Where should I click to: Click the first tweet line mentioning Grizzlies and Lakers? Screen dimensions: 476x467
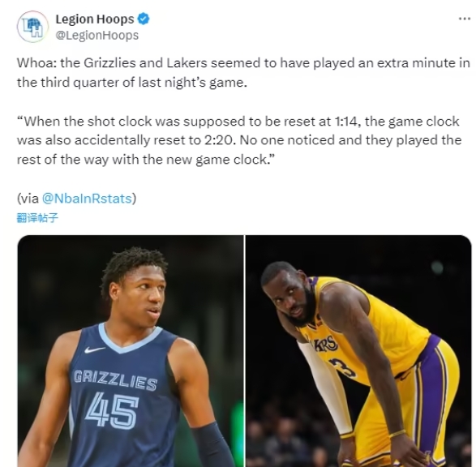[x=243, y=63]
